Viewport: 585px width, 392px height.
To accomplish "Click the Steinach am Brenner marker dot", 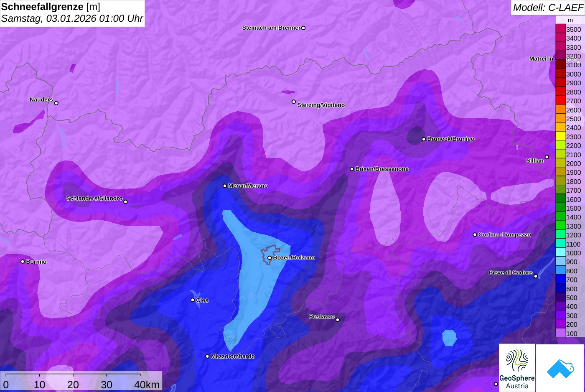I will [303, 28].
